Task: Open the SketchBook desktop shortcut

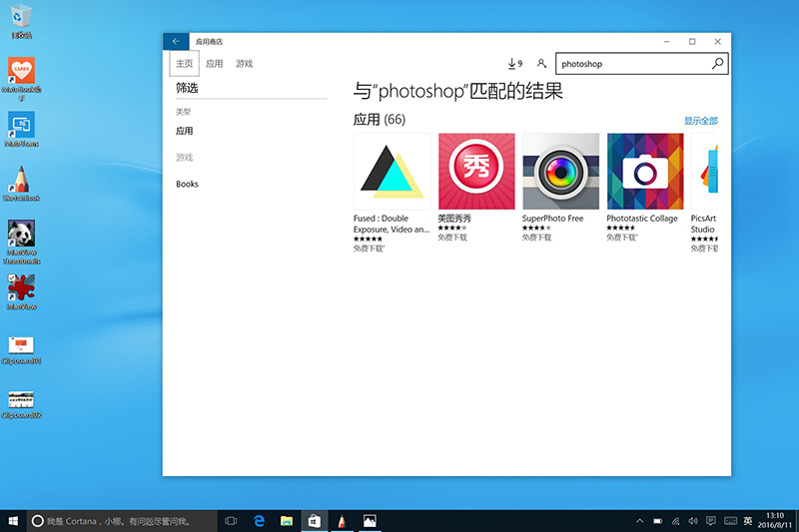Action: click(x=21, y=184)
